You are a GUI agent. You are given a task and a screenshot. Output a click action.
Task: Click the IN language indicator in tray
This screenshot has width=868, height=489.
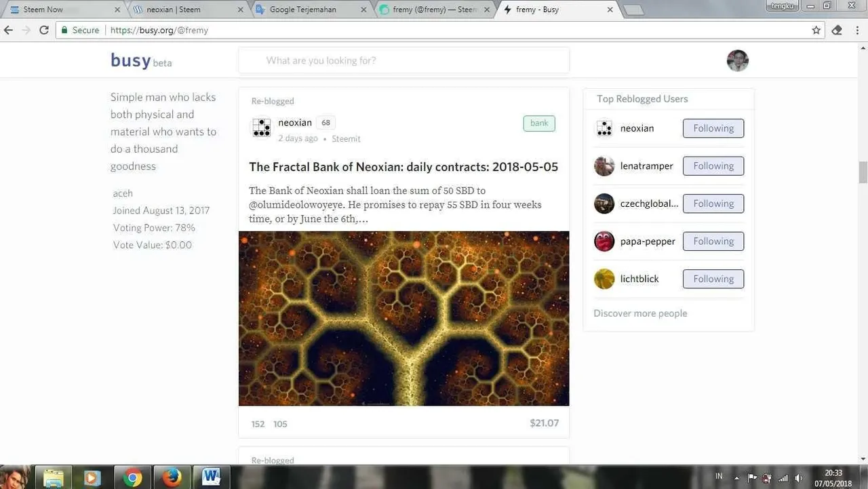[x=719, y=477]
